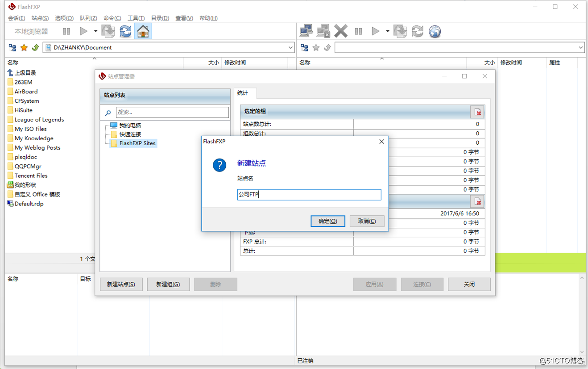Viewport: 588px width, 369px height.
Task: Click the grey star icon in the right pane
Action: click(x=316, y=47)
